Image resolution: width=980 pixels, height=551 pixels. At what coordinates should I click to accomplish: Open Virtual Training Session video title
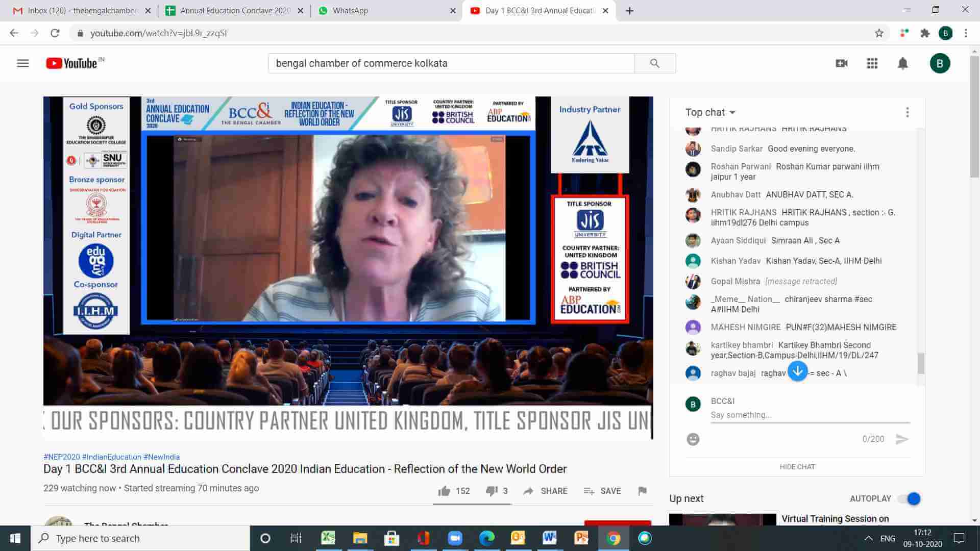click(x=835, y=519)
